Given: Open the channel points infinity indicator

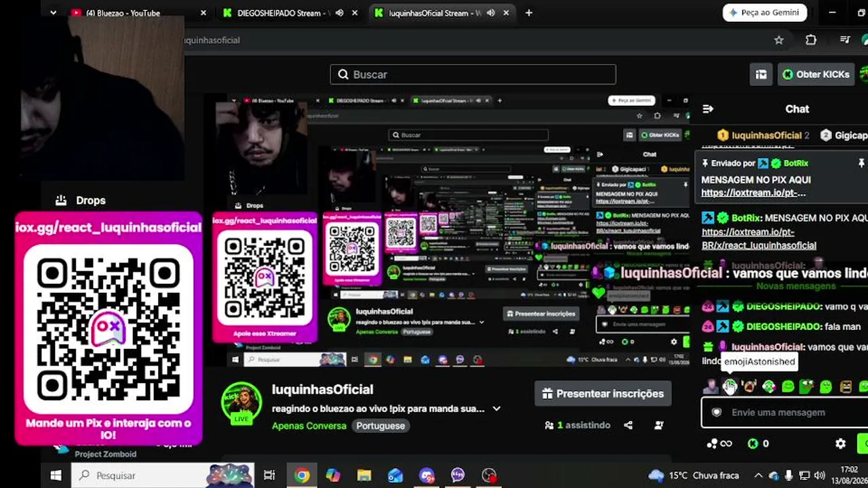Looking at the screenshot, I should (x=719, y=444).
